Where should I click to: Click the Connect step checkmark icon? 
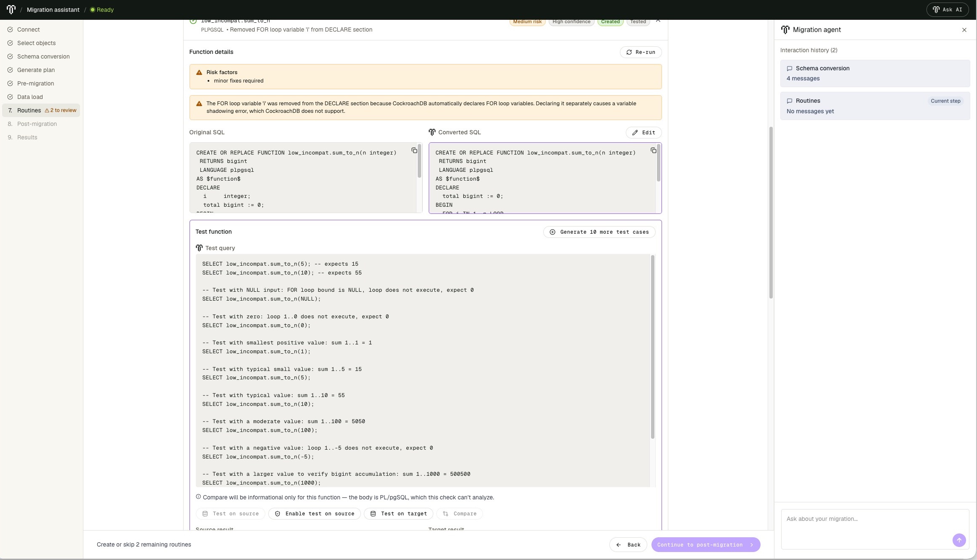point(10,29)
